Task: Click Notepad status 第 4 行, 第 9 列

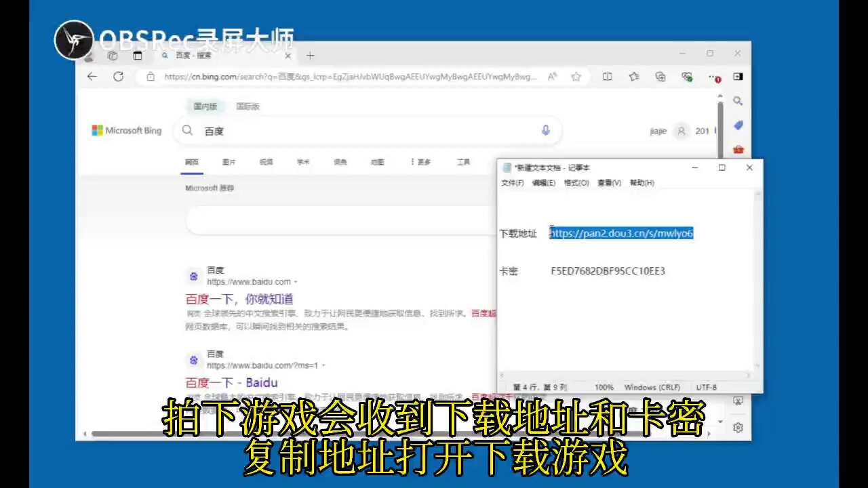Action: [x=540, y=387]
